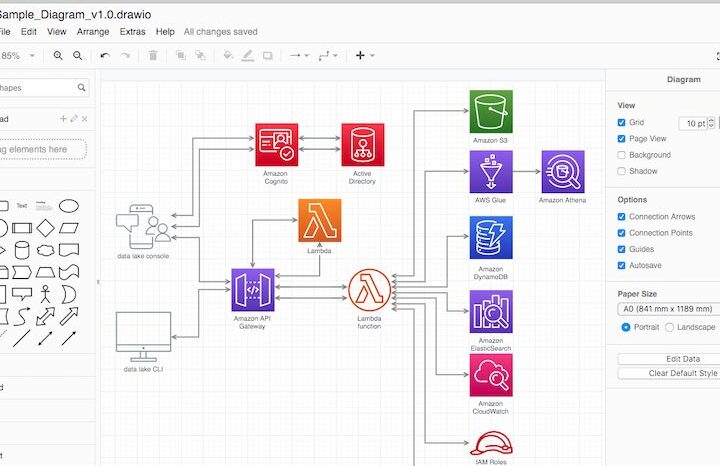Open the Extras menu
Screen dimensions: 720x466
point(132,32)
